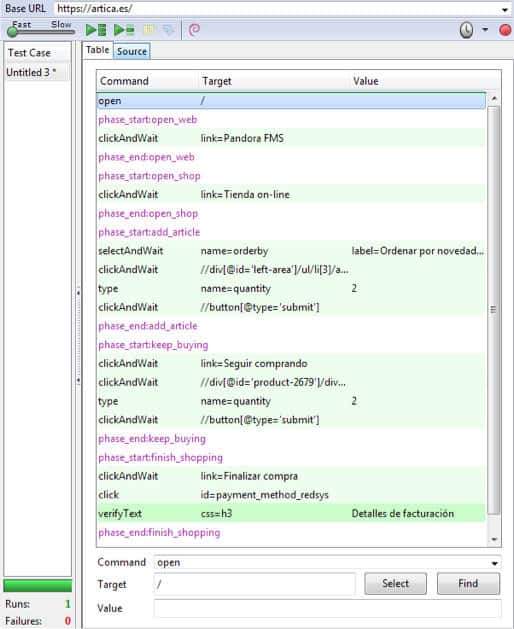Click the Find button

tap(468, 584)
